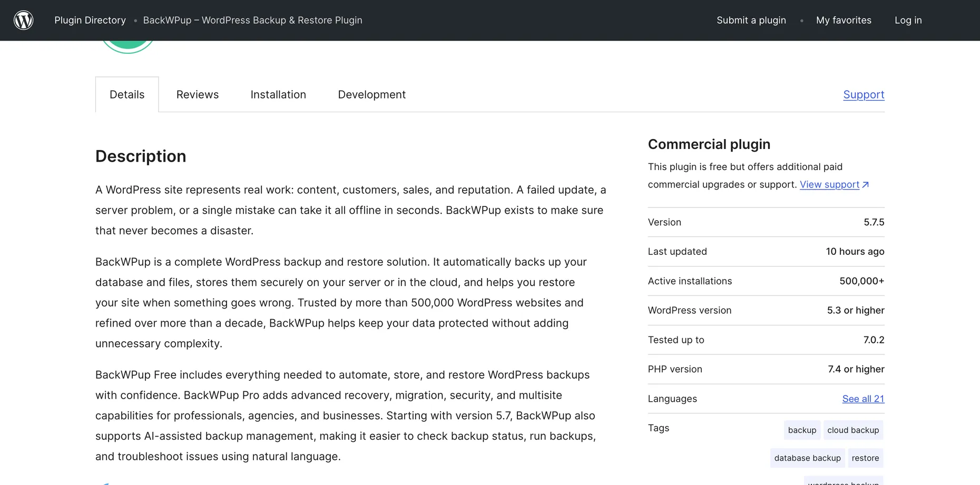Click the tested up to value 7.0.2
The image size is (980, 485).
874,340
